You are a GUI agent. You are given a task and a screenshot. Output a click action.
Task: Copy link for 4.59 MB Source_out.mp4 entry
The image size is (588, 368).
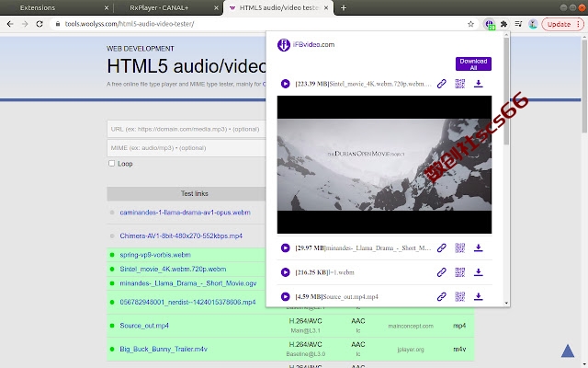441,296
